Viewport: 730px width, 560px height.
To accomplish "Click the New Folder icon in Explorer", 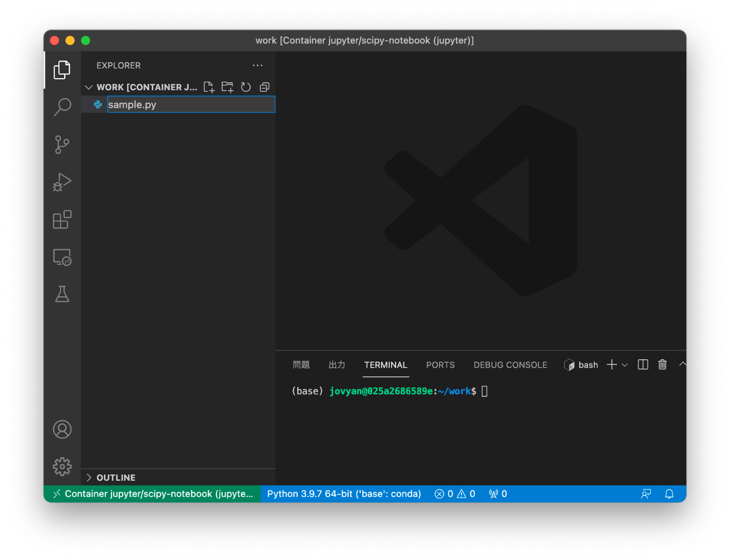I will (x=227, y=87).
